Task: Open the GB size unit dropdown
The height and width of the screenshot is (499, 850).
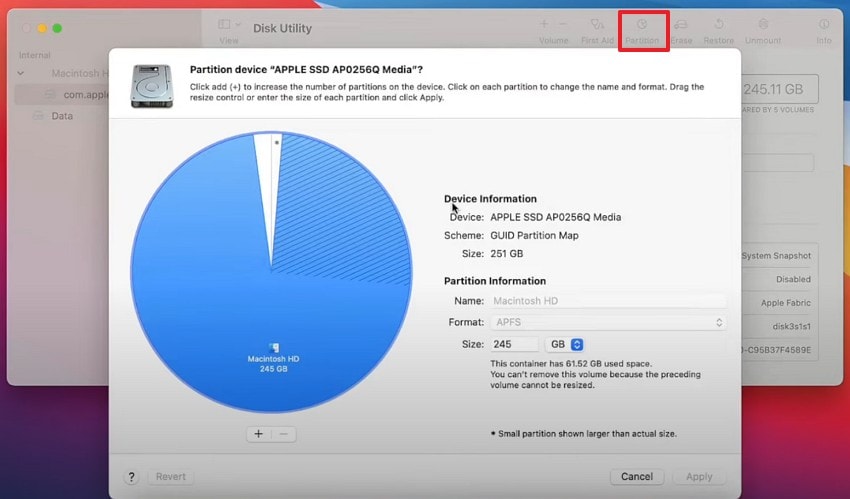Action: [565, 345]
